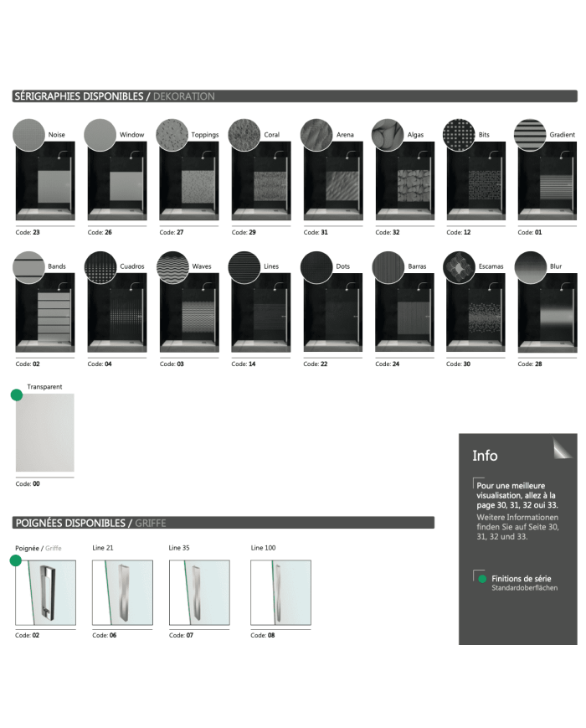The image size is (586, 728).
Task: Click the Line 21 handle image
Action: 122,592
